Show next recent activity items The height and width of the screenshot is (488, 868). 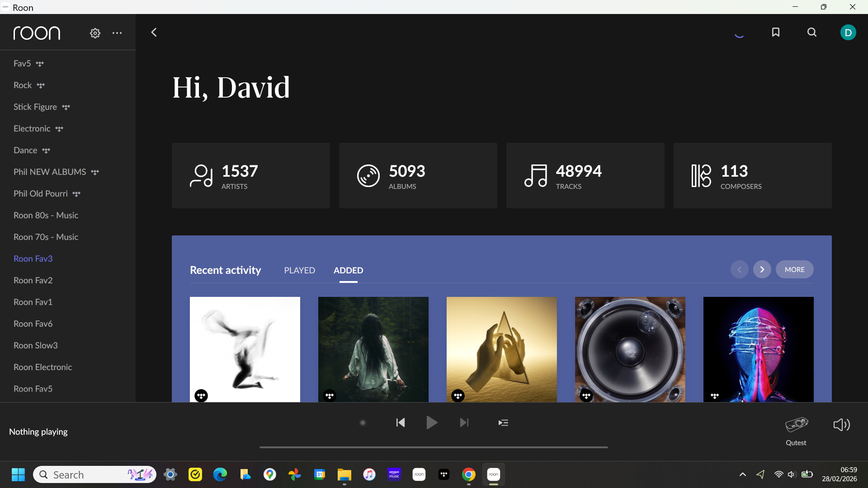click(x=762, y=270)
